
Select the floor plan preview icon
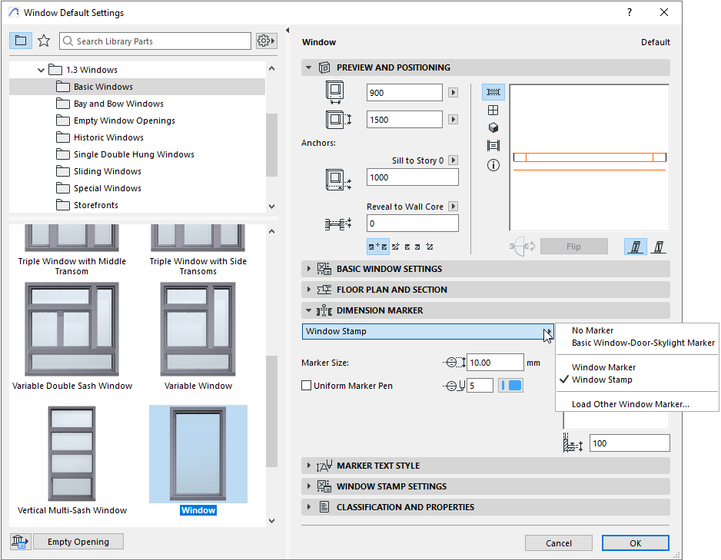coord(493,92)
